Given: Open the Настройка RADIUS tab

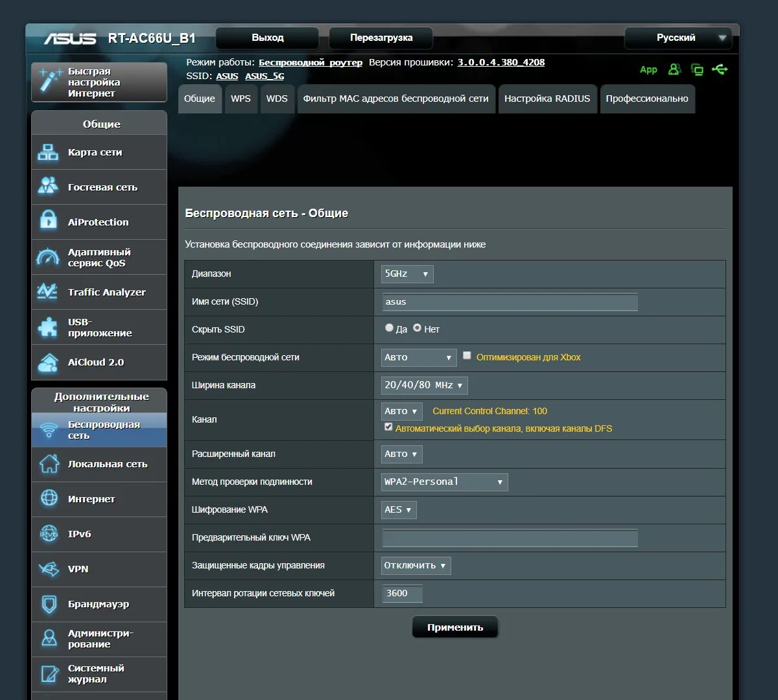Looking at the screenshot, I should [x=547, y=99].
